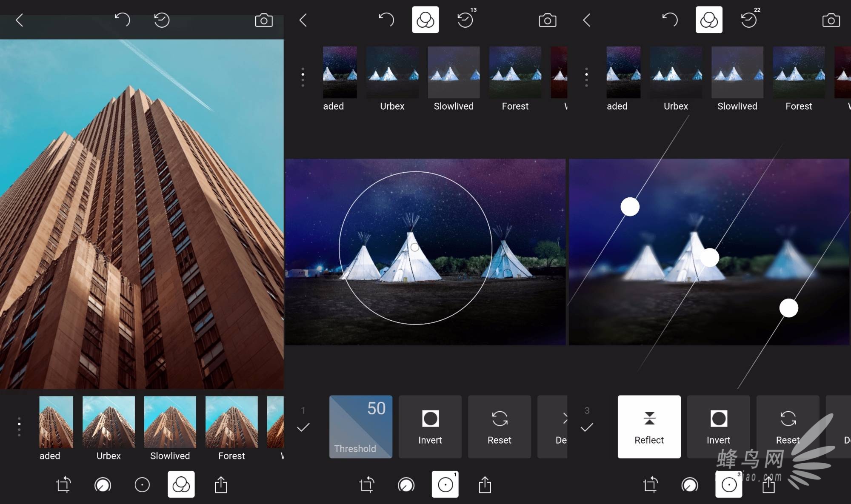The image size is (851, 504).
Task: Click the three-dot expander left filter row
Action: coord(19,426)
